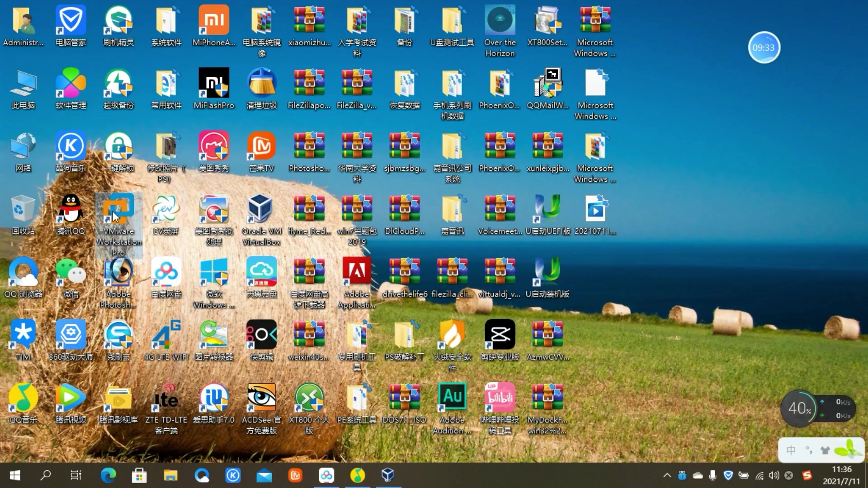This screenshot has height=488, width=868.
Task: Launch the EV录屏 recorder icon
Action: [166, 215]
